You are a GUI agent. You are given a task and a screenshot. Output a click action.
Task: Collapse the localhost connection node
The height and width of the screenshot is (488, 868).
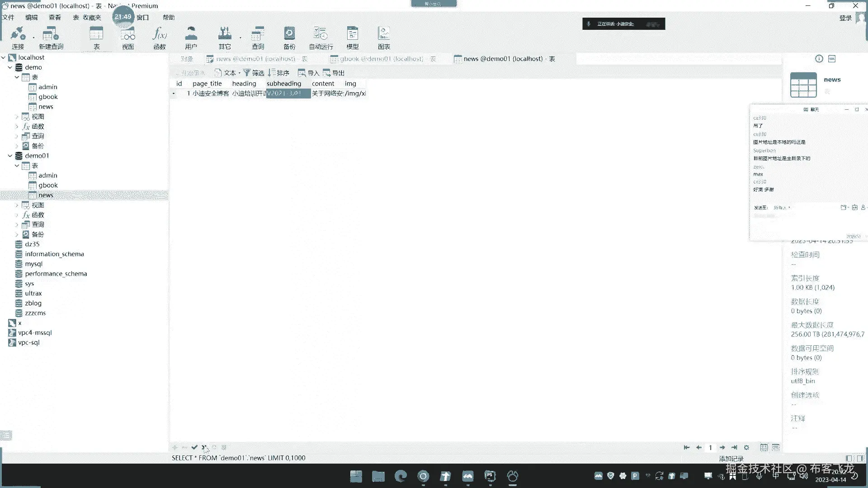coord(4,57)
